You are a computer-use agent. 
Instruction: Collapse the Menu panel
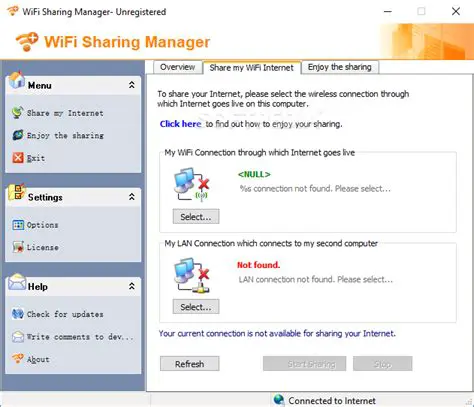132,85
